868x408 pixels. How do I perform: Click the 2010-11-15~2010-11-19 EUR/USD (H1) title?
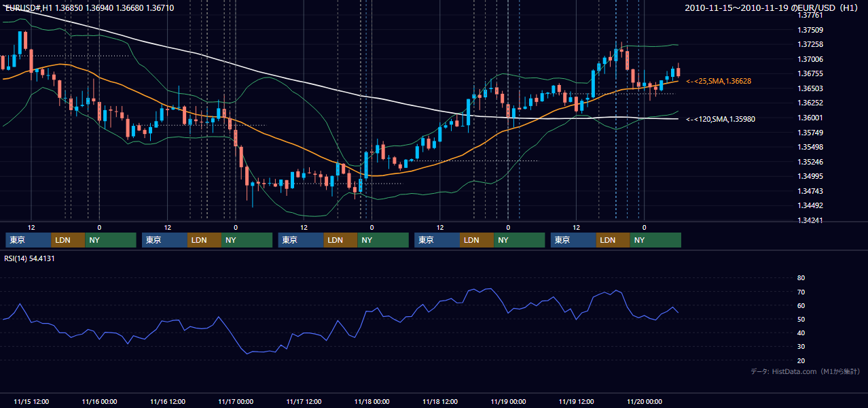click(772, 7)
